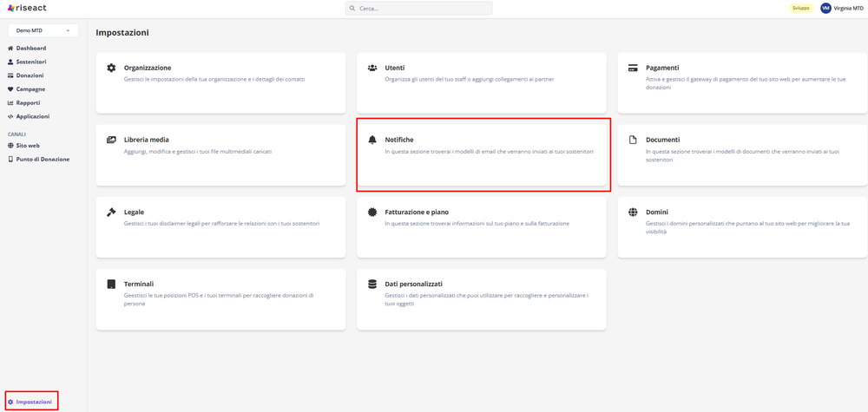Click the Libreria media images icon

[111, 140]
